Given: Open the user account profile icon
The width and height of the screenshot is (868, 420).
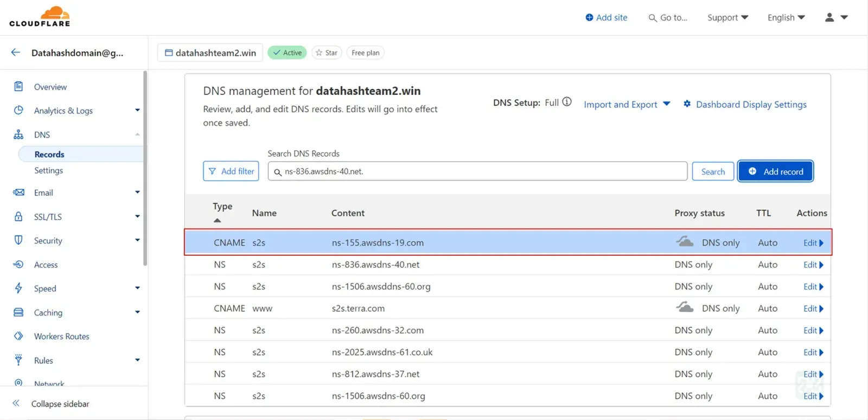Looking at the screenshot, I should point(829,17).
